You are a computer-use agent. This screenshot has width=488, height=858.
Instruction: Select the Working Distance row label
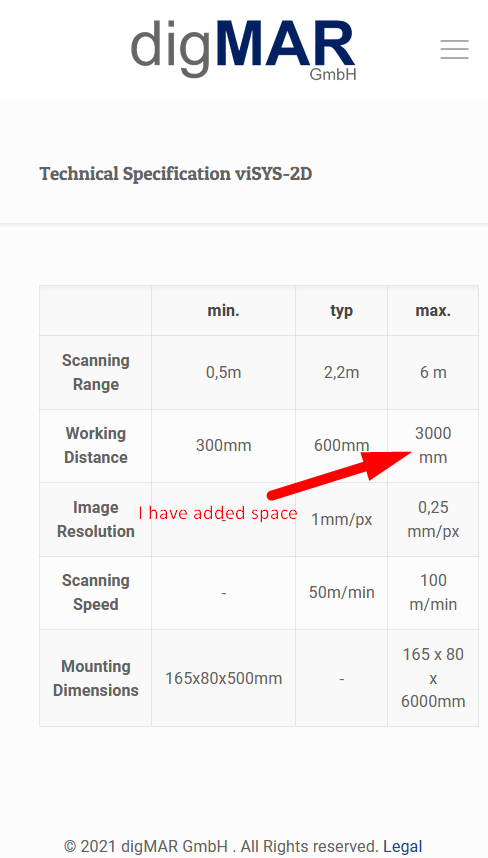coord(96,445)
